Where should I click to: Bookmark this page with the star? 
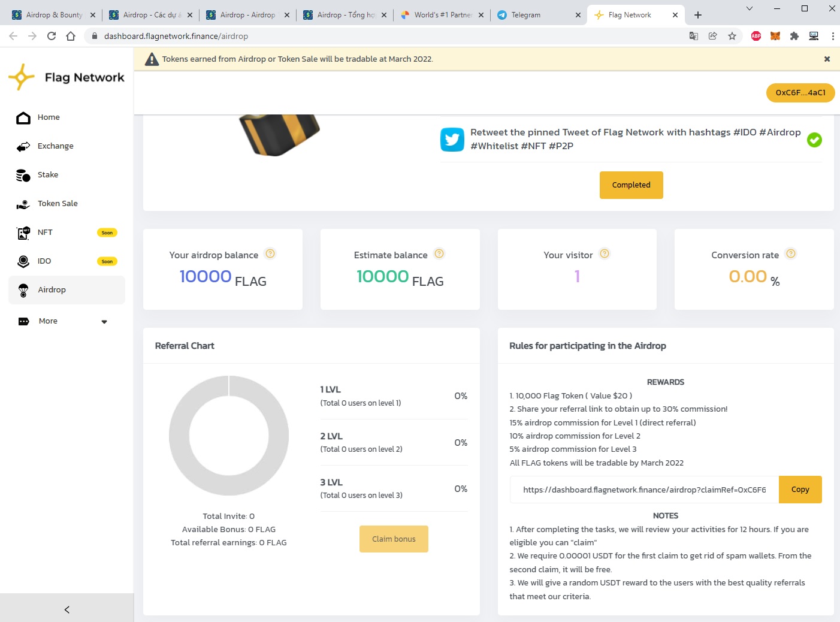(x=732, y=36)
